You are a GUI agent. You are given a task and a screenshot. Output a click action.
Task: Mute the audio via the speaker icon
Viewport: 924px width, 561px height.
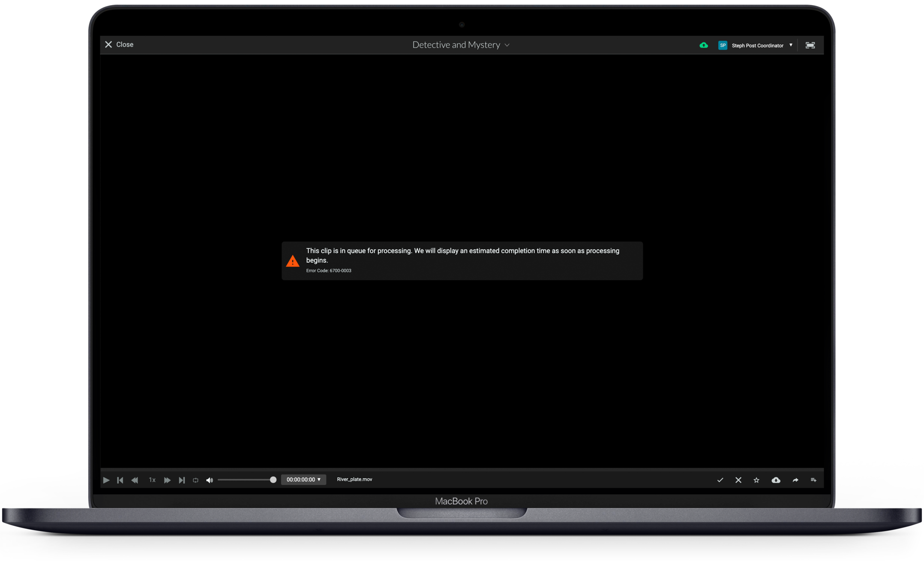tap(210, 480)
